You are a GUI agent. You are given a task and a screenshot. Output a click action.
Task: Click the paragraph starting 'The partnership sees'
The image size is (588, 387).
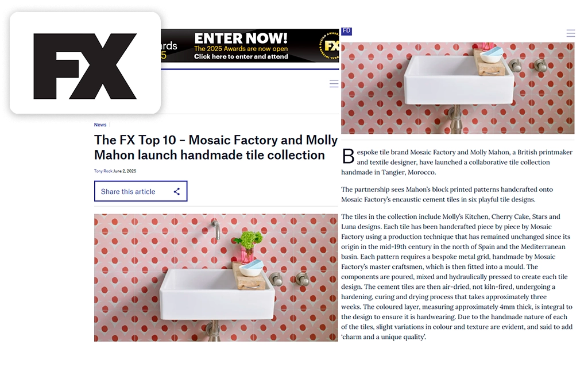tap(447, 194)
